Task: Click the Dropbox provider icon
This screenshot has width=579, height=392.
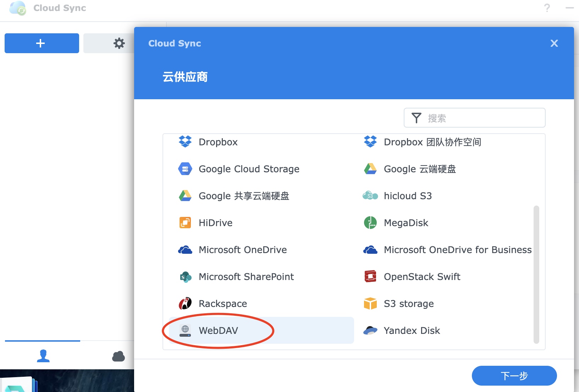Action: click(185, 142)
